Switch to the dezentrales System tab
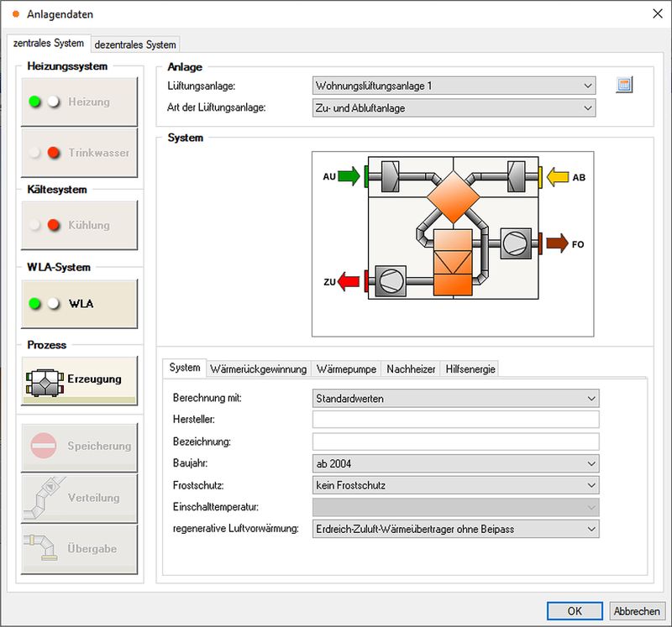The image size is (672, 627). 135,44
